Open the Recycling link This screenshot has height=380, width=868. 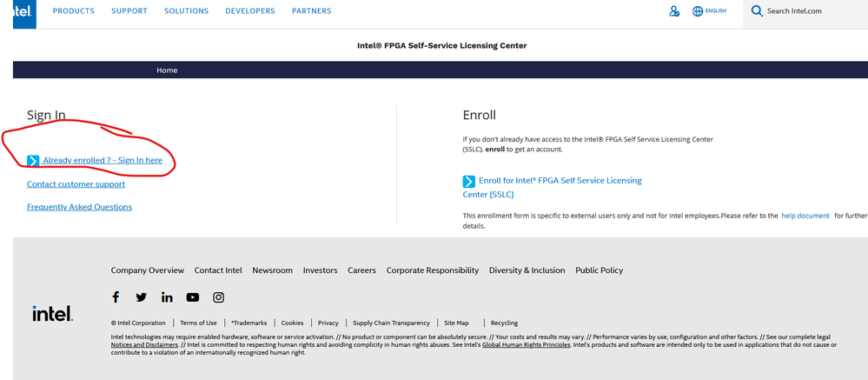(504, 323)
